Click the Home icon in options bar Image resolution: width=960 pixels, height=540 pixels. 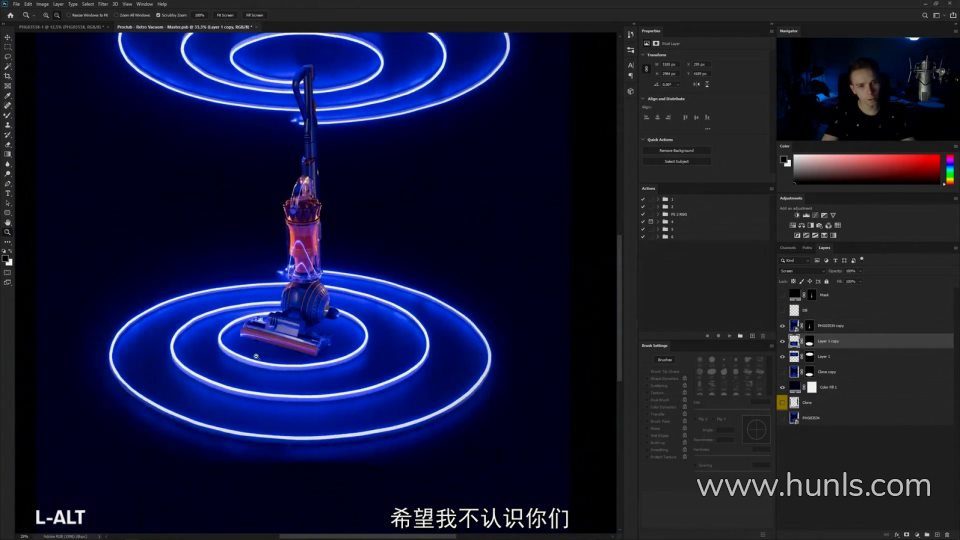point(10,15)
